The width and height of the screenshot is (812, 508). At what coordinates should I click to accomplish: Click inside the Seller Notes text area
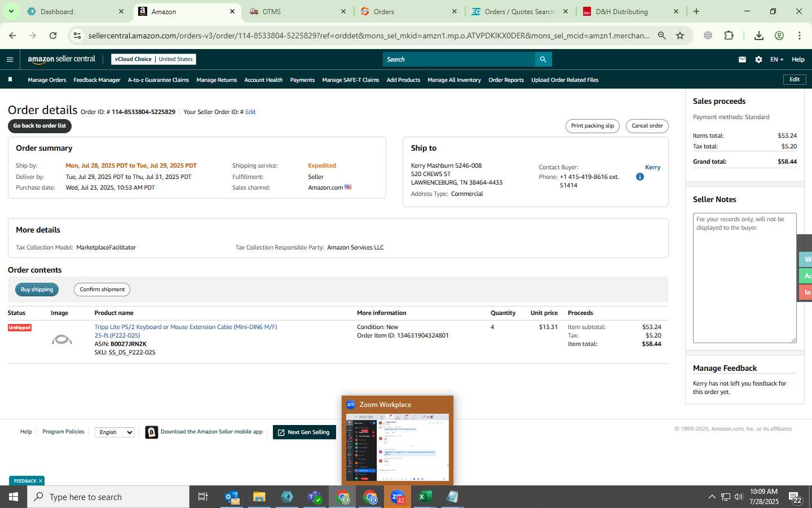(x=744, y=278)
